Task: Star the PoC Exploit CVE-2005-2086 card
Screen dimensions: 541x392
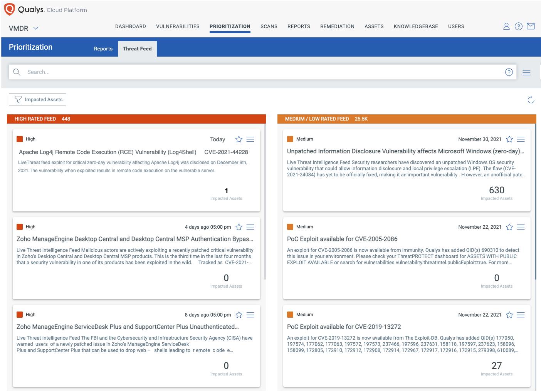Action: tap(509, 227)
